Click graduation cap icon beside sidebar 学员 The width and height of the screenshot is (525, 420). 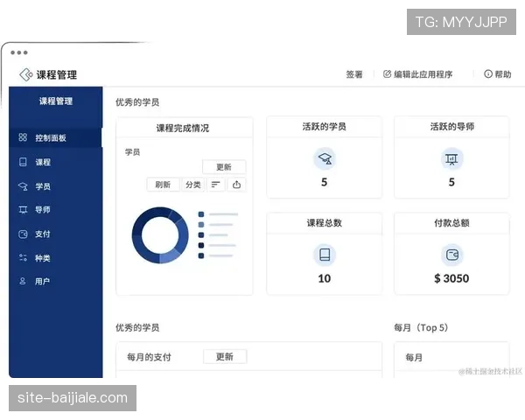coord(23,186)
